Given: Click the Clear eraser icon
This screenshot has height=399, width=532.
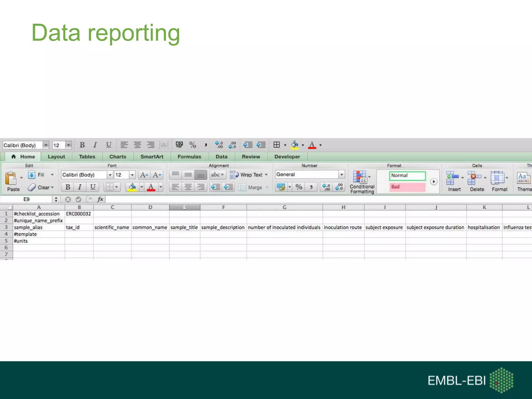Looking at the screenshot, I should [x=32, y=187].
